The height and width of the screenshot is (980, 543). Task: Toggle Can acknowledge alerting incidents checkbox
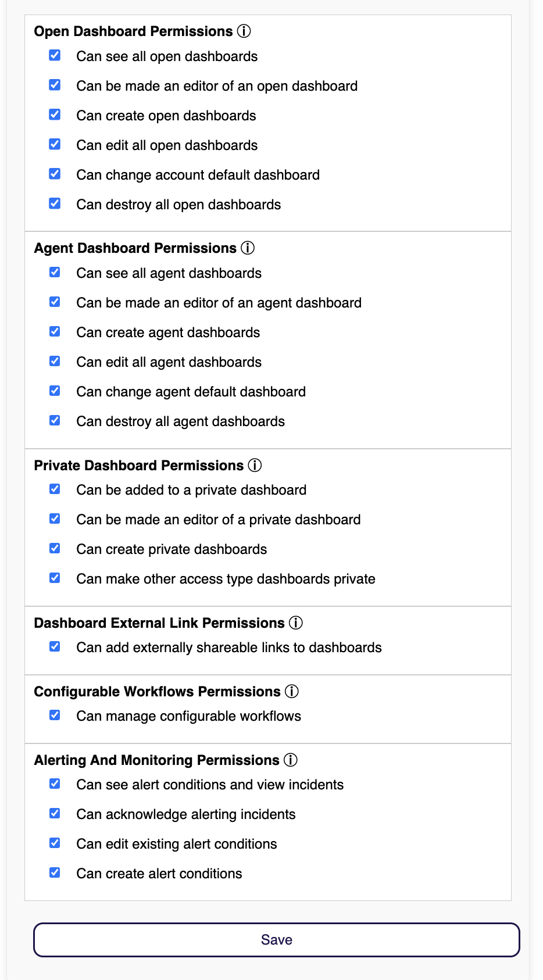(55, 814)
